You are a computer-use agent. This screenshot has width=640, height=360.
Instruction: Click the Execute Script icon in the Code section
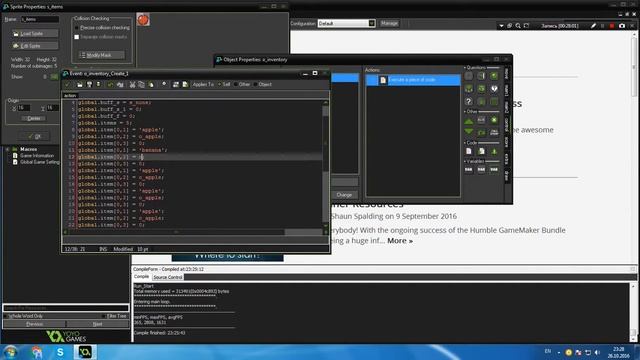click(x=481, y=151)
